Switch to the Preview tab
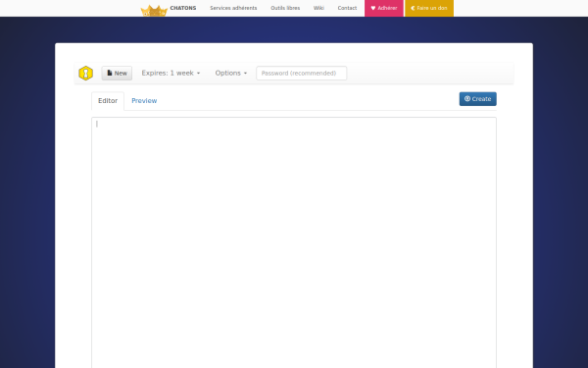This screenshot has height=368, width=588. [x=144, y=101]
